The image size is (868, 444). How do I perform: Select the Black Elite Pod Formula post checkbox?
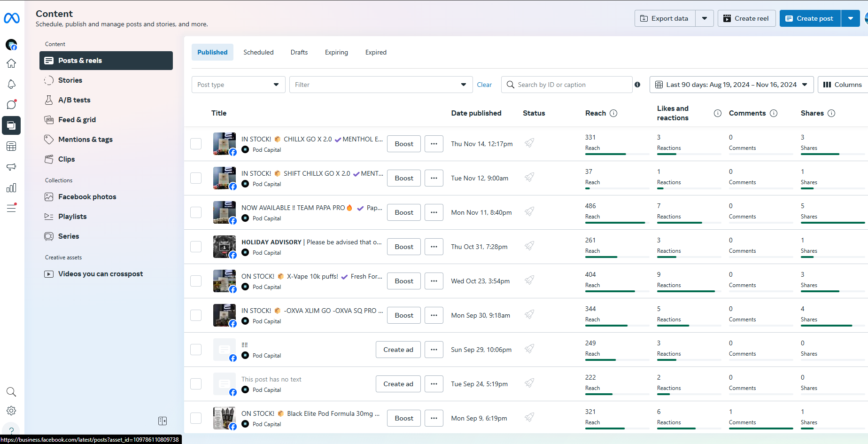tap(196, 418)
